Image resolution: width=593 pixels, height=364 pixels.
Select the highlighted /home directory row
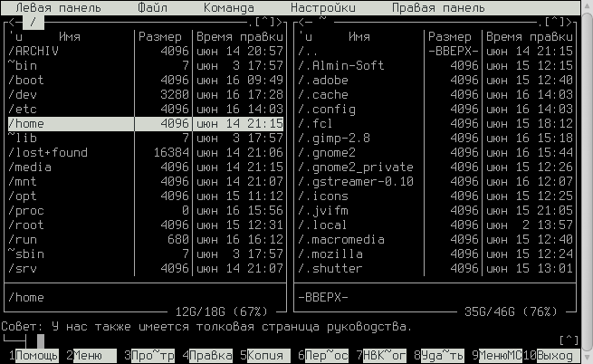[x=146, y=124]
